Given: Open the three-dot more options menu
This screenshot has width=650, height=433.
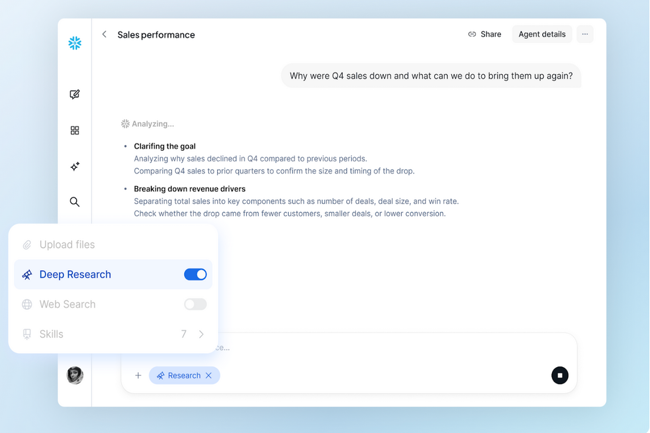Looking at the screenshot, I should tap(585, 34).
